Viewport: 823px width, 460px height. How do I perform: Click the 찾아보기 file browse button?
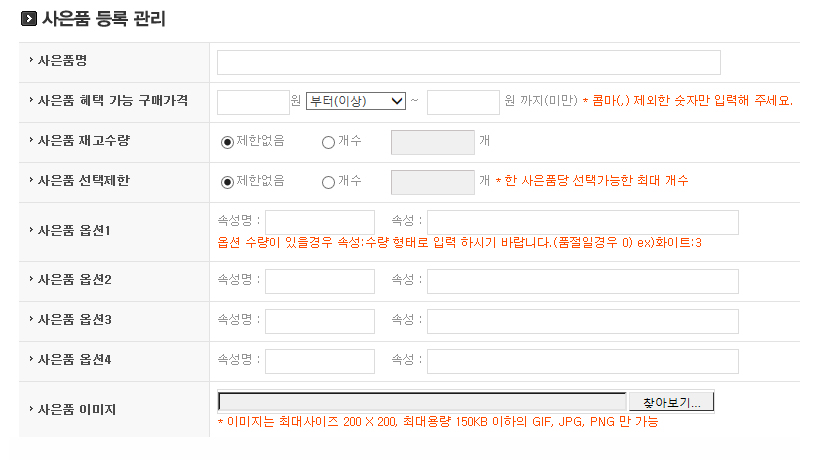[671, 402]
